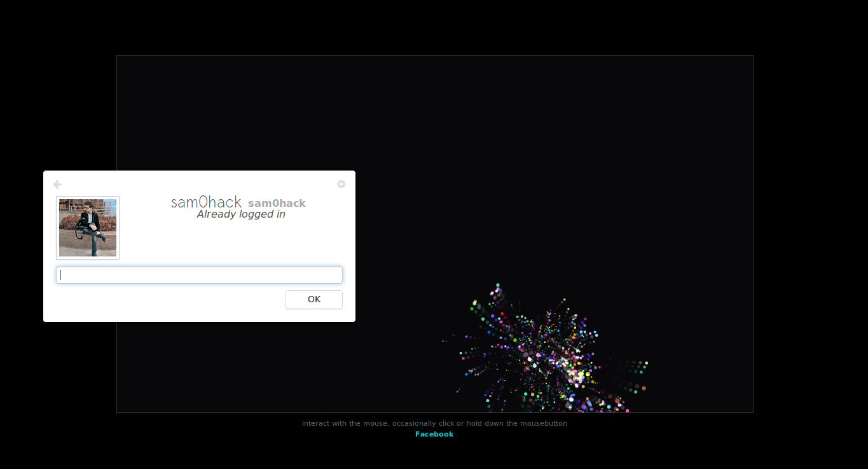Click the back arrow in login dialog
This screenshot has width=868, height=469.
(x=57, y=185)
